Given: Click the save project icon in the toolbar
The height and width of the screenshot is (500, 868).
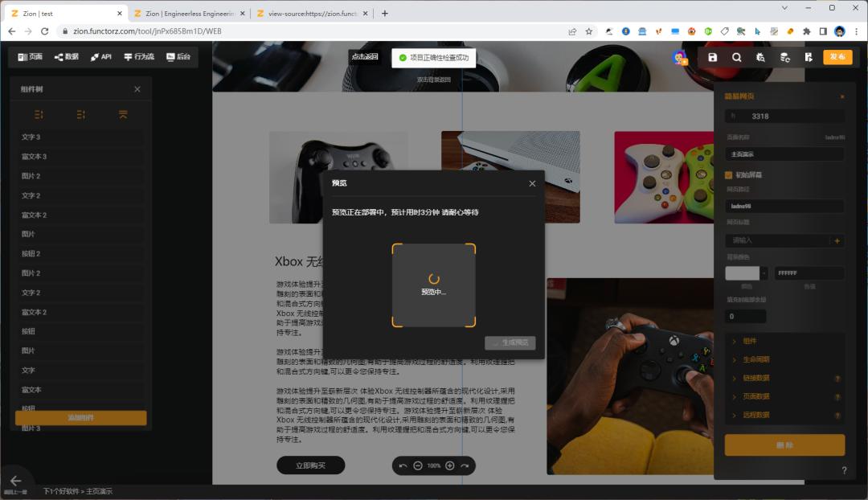Looking at the screenshot, I should (x=714, y=57).
